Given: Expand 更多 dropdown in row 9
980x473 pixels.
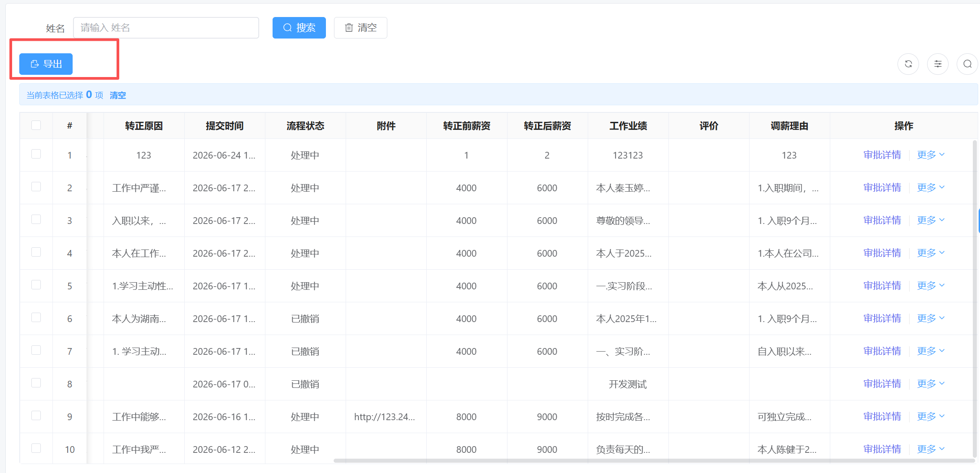Looking at the screenshot, I should [x=931, y=417].
